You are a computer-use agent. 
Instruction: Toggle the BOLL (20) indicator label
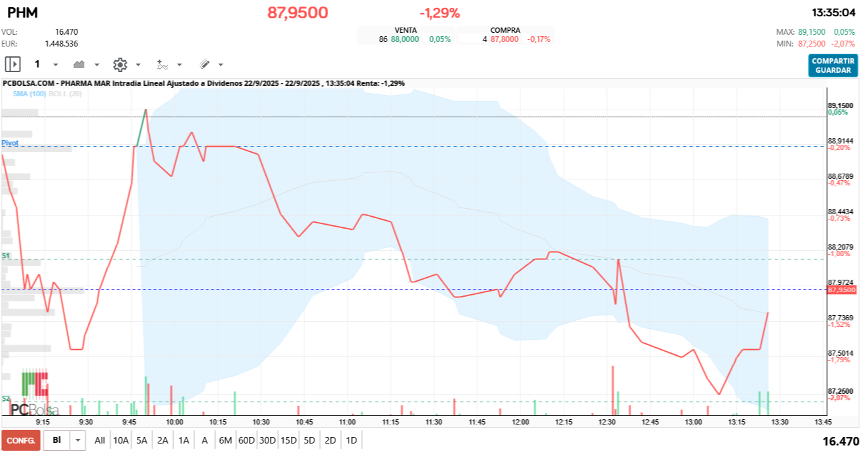[x=65, y=94]
